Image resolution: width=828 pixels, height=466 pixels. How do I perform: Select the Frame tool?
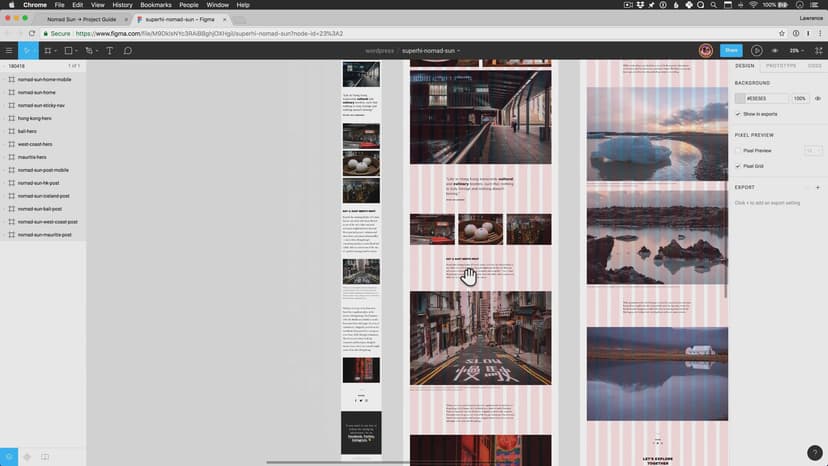coord(47,50)
